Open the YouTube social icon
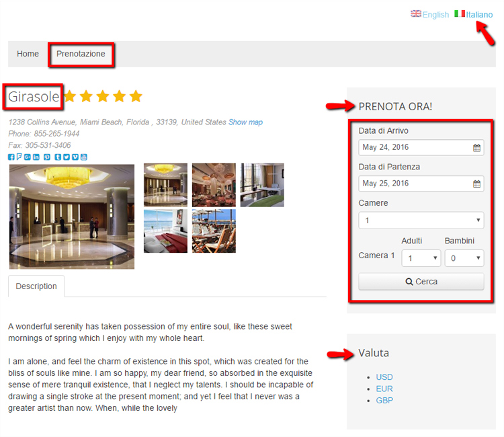 (83, 157)
